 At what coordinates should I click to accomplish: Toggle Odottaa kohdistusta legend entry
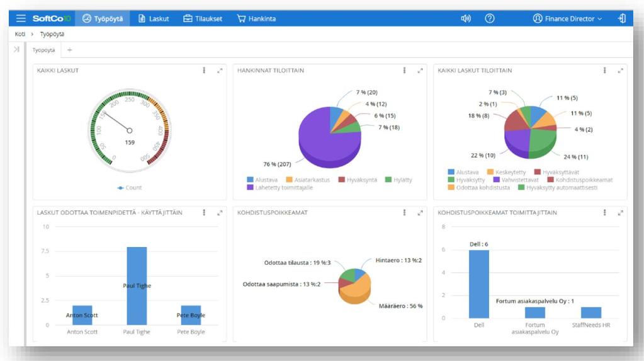(479, 188)
